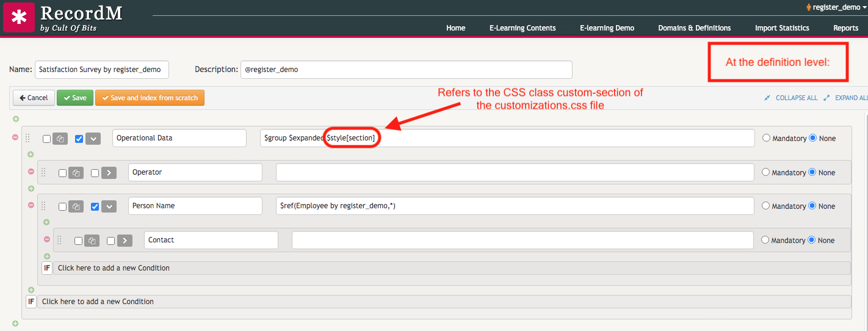Grab the drag handle of Operator row

[43, 173]
